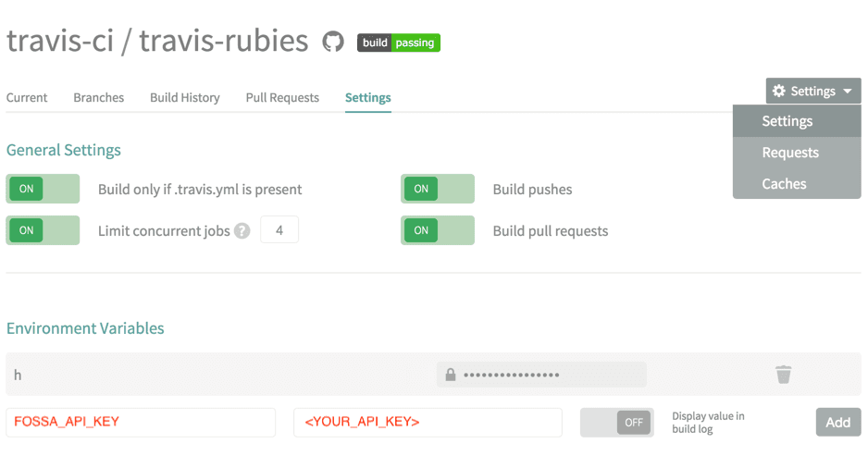
Task: Delete the 'h' environment variable via trash icon
Action: pos(783,375)
